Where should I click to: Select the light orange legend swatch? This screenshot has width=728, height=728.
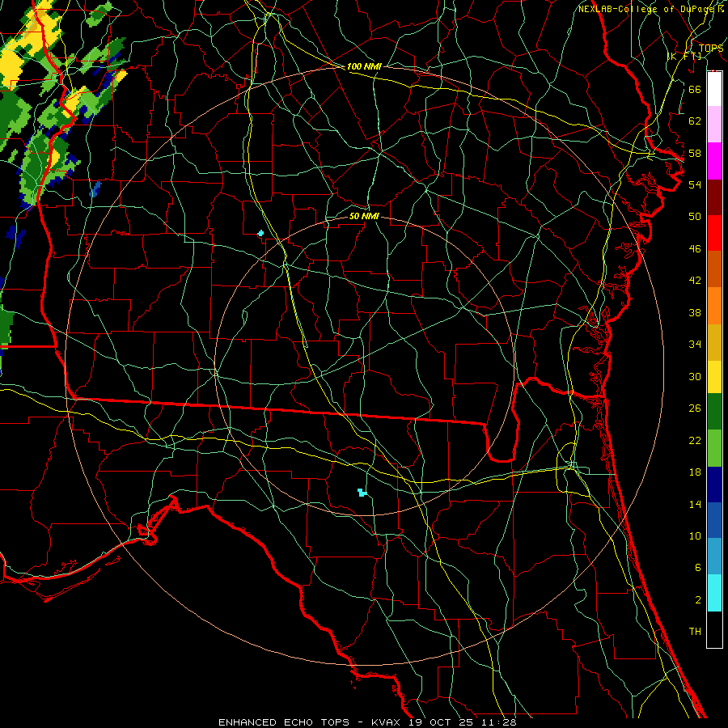714,306
